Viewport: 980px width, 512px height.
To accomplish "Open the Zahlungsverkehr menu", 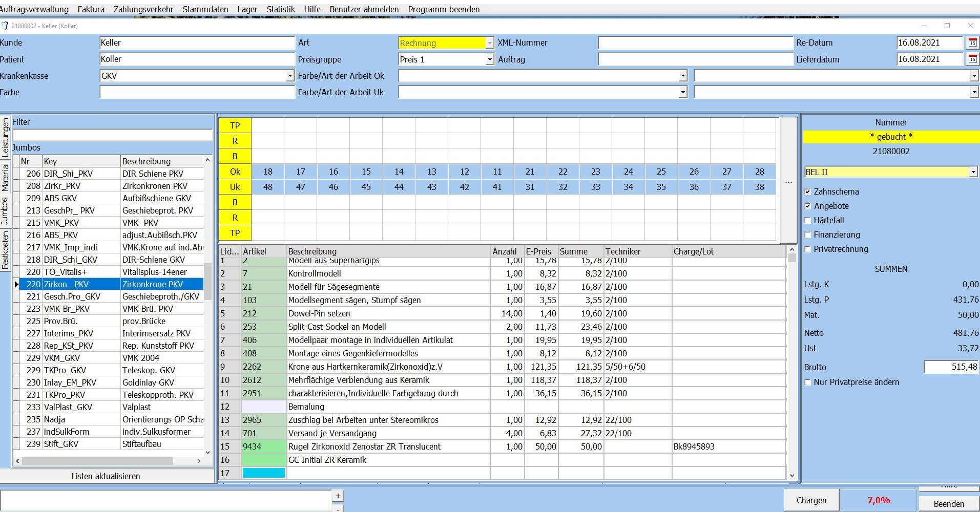I will [143, 9].
